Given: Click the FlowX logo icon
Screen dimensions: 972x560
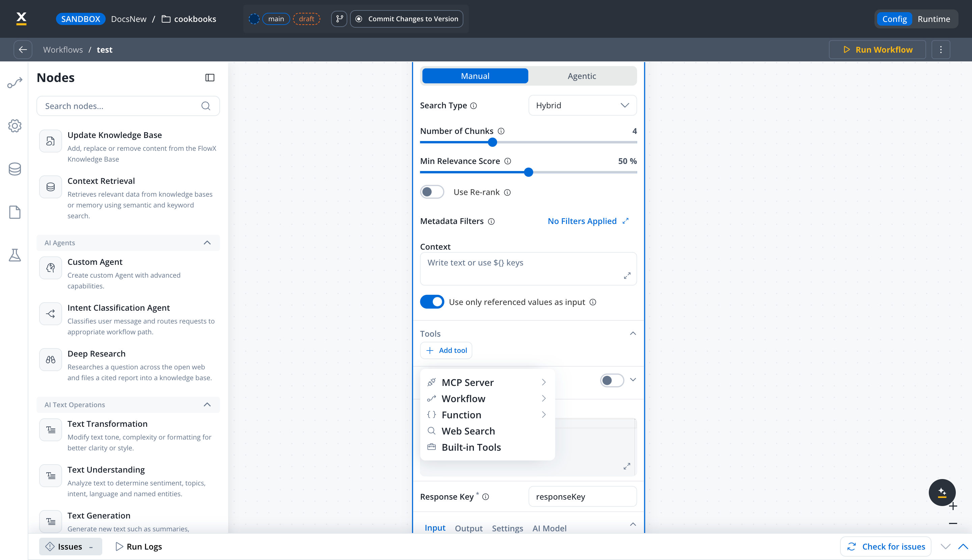Looking at the screenshot, I should [22, 19].
